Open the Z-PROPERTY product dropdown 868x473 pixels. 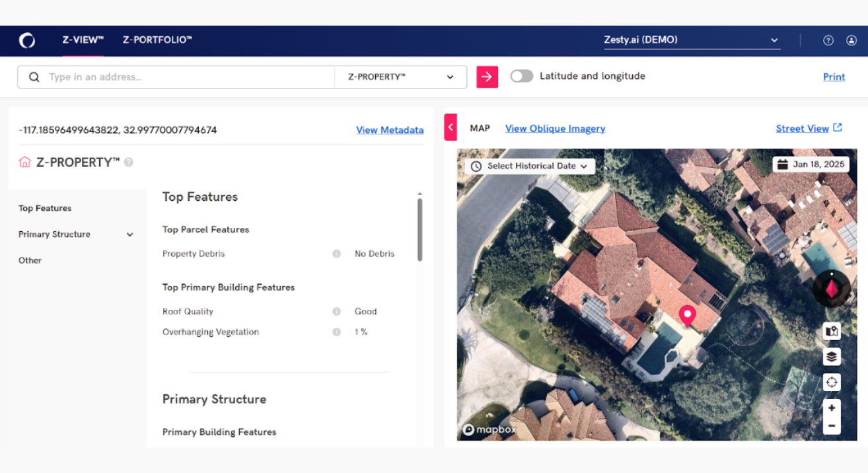401,77
